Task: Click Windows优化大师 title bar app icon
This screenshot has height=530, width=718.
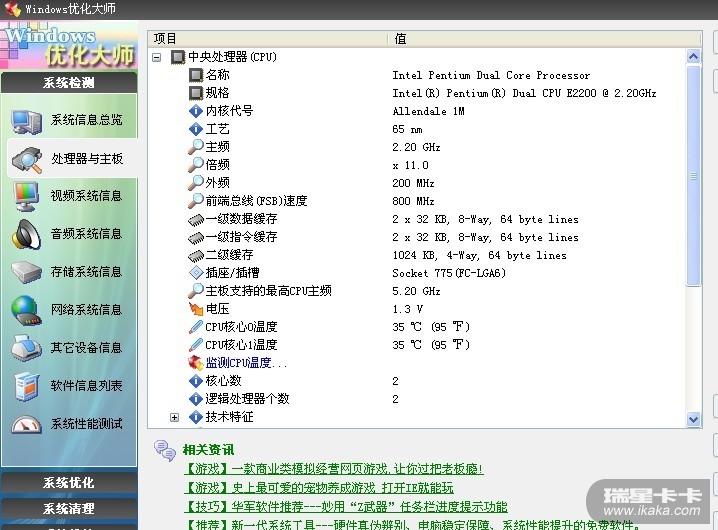Action: click(x=13, y=9)
